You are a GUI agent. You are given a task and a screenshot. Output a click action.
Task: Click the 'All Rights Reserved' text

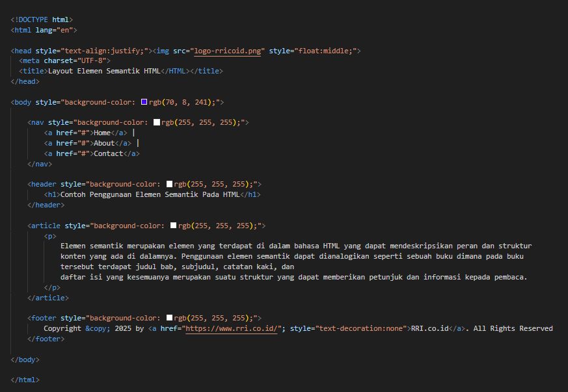click(x=513, y=328)
